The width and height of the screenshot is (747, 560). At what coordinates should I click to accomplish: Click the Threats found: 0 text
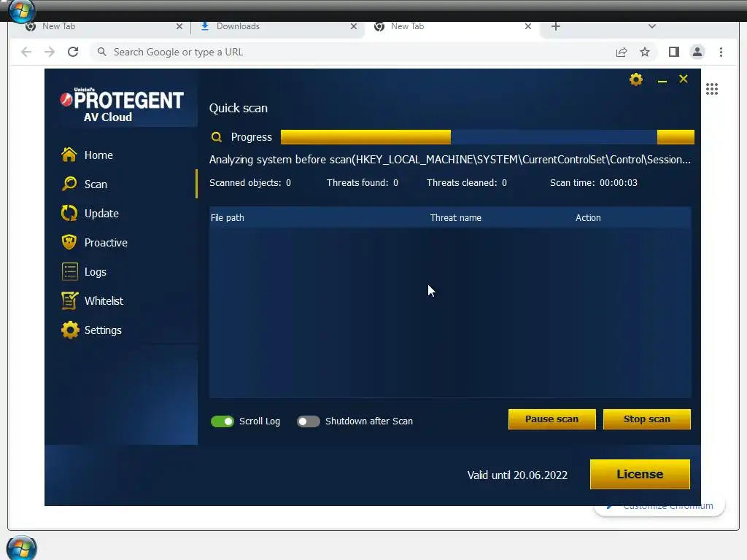[x=362, y=183]
